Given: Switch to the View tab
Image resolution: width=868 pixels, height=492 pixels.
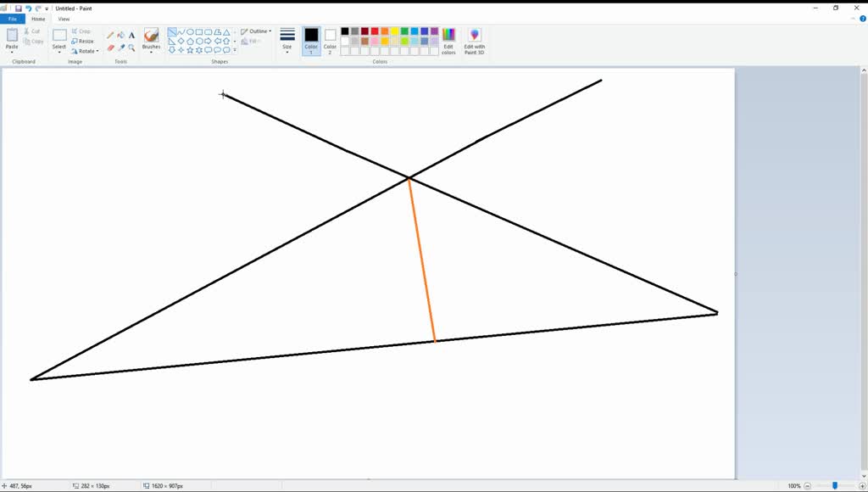Looking at the screenshot, I should (x=64, y=19).
